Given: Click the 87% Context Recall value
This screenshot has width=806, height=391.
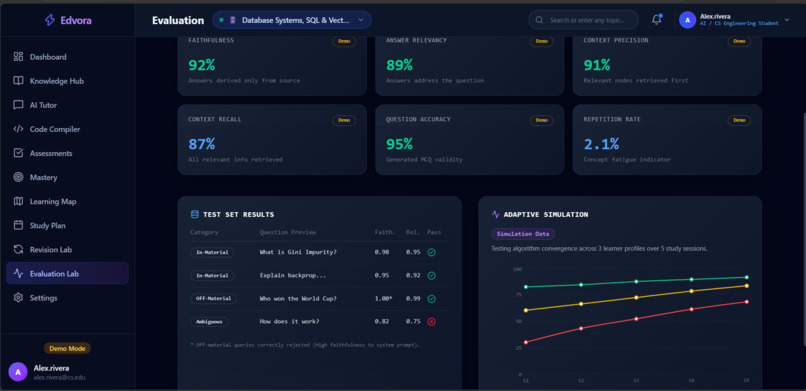Looking at the screenshot, I should [x=202, y=144].
